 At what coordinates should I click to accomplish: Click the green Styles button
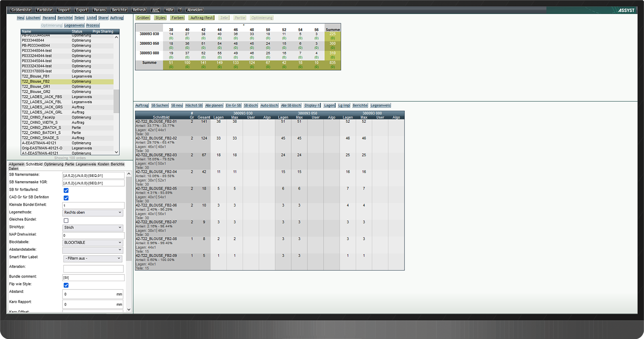click(x=160, y=18)
